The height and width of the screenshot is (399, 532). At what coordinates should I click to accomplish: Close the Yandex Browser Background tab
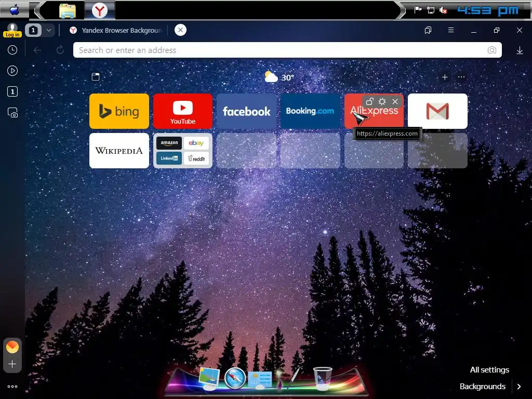[x=180, y=30]
